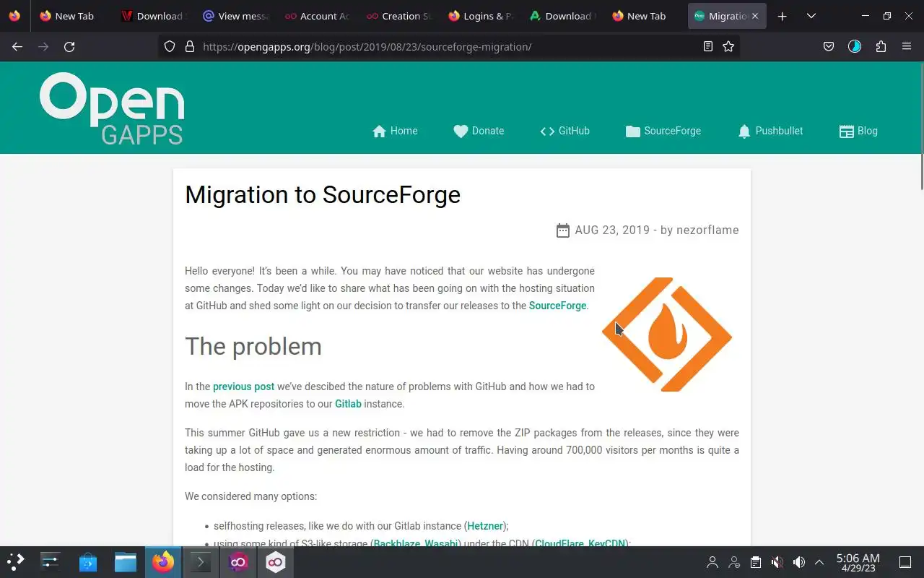Image resolution: width=924 pixels, height=578 pixels.
Task: Open SourceForge folder icon link
Action: tap(663, 131)
